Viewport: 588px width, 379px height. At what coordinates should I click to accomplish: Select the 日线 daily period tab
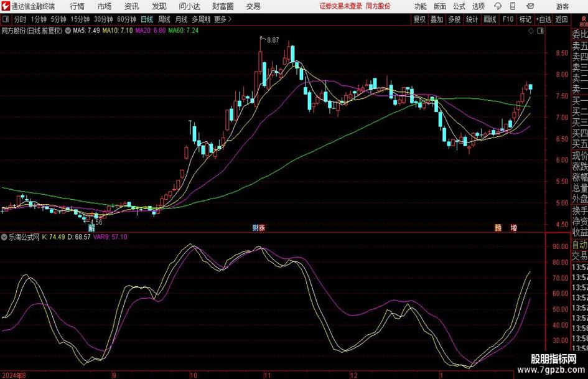click(147, 19)
